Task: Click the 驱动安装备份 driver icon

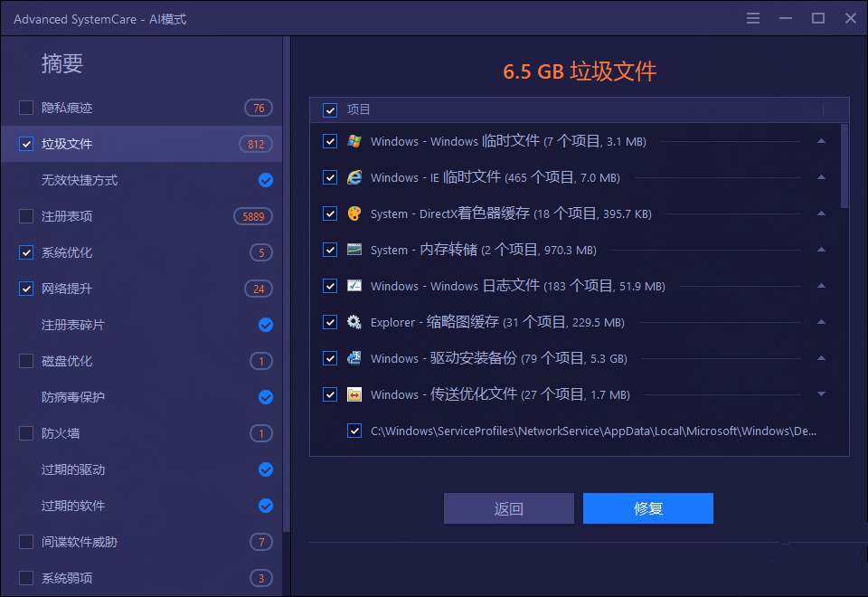Action: coord(355,358)
